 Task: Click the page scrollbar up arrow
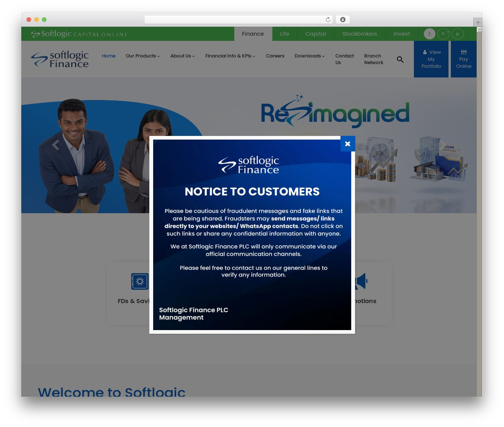479,30
